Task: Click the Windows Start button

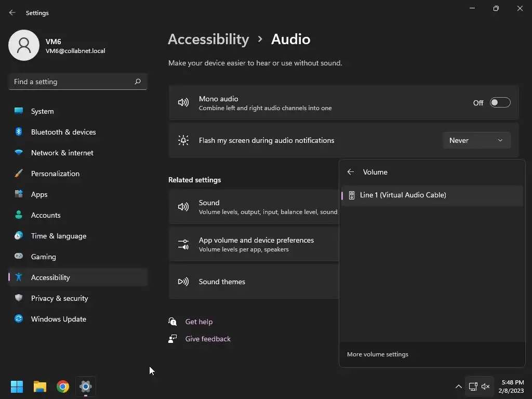Action: (17, 387)
